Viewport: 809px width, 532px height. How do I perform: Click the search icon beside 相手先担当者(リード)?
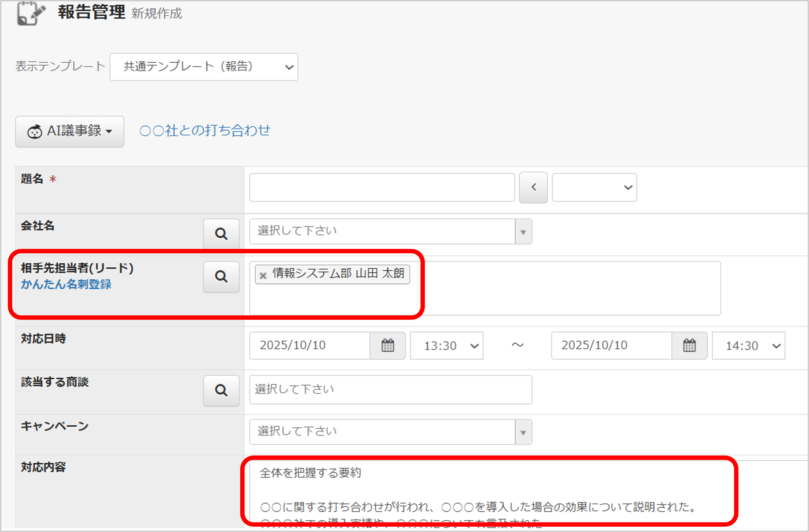221,277
